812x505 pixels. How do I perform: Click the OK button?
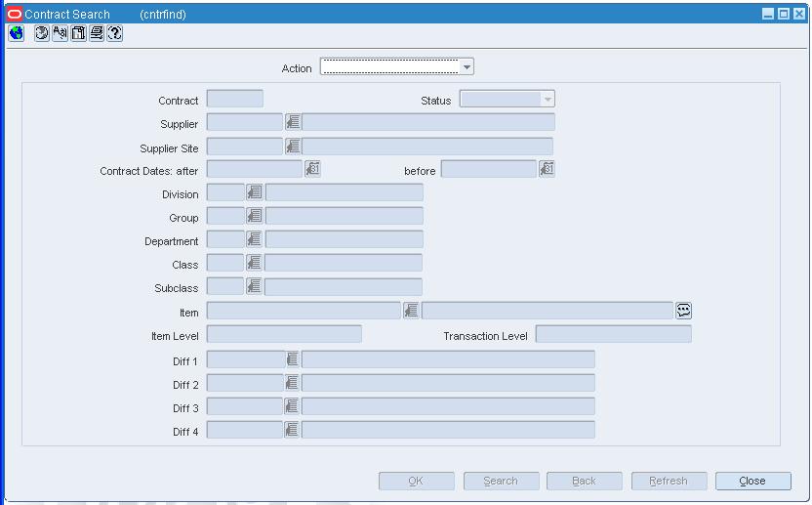(417, 481)
